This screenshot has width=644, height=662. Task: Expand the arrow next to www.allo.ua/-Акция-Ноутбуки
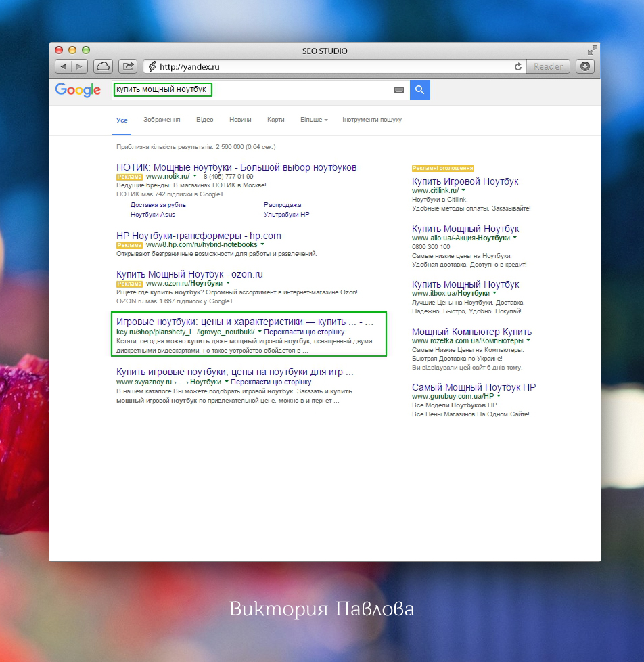[515, 238]
